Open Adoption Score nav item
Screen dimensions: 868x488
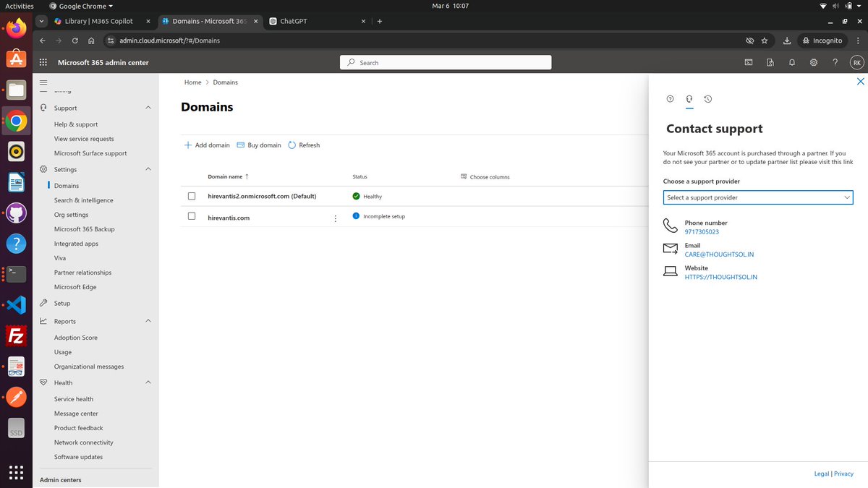pyautogui.click(x=76, y=338)
